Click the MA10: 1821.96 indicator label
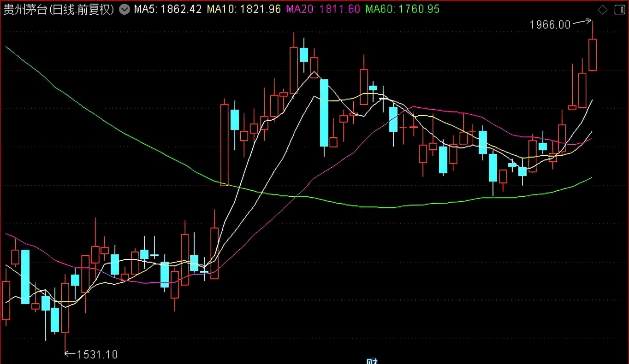 243,9
